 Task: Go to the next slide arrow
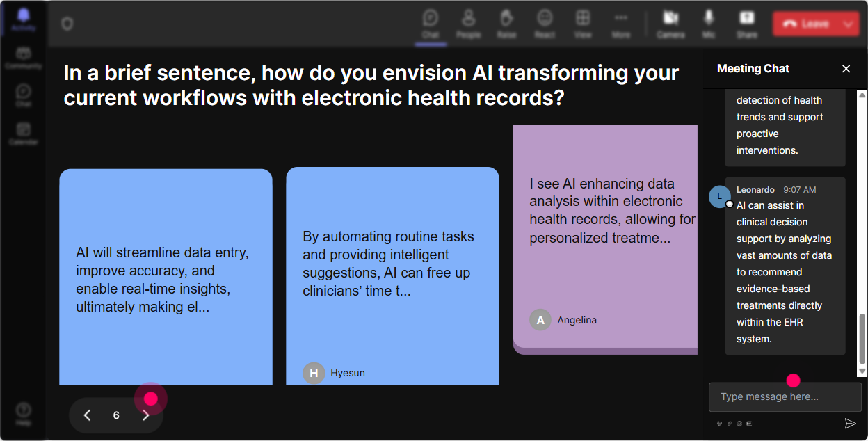(x=145, y=415)
